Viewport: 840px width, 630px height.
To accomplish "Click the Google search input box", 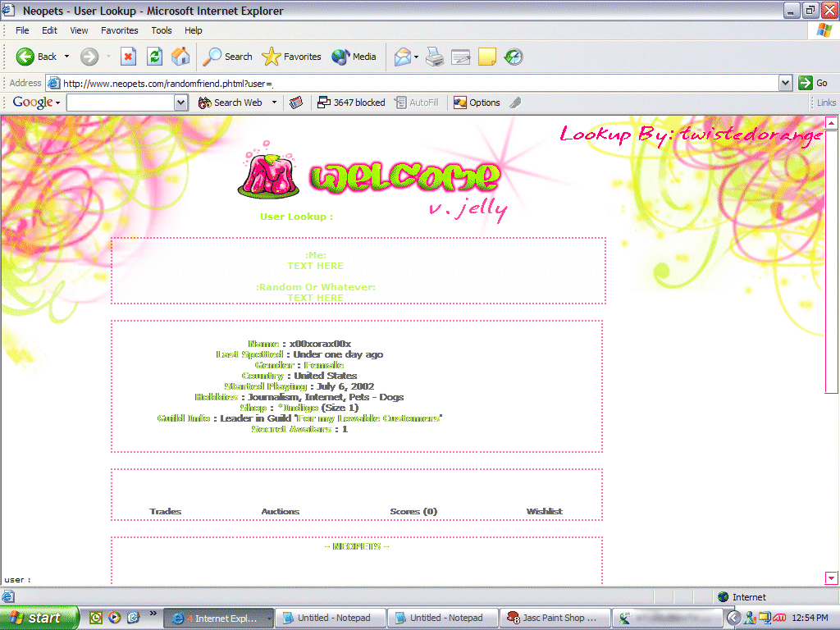I will pos(121,103).
